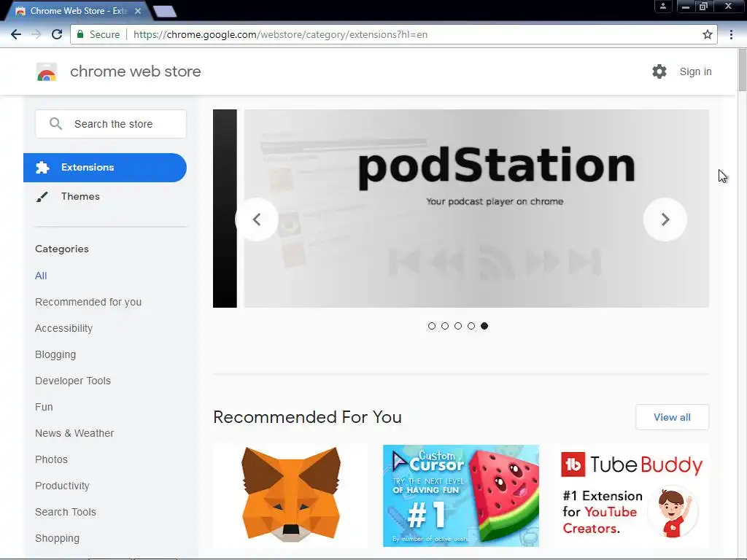
Task: Reload the page with the refresh icon
Action: [57, 34]
